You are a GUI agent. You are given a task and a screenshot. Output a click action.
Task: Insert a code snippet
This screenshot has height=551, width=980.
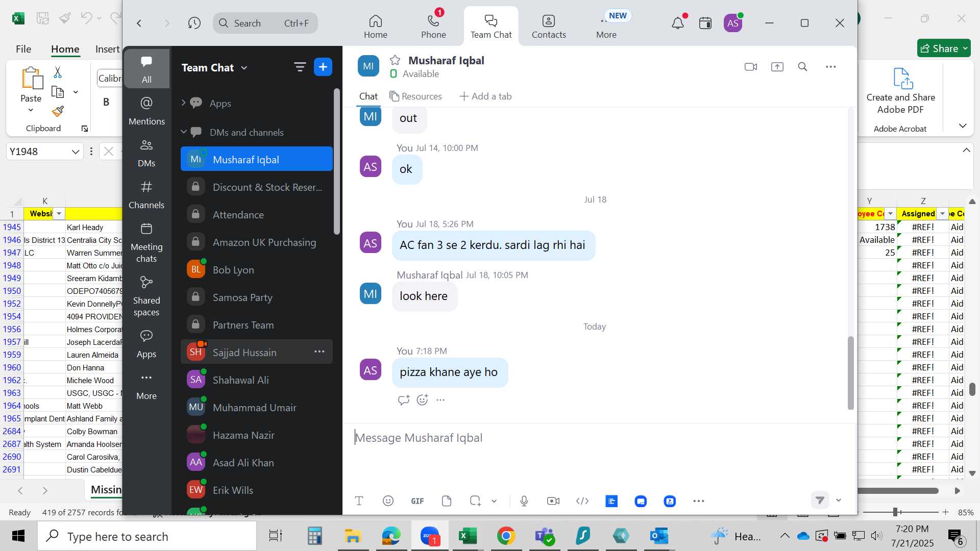coord(582,501)
